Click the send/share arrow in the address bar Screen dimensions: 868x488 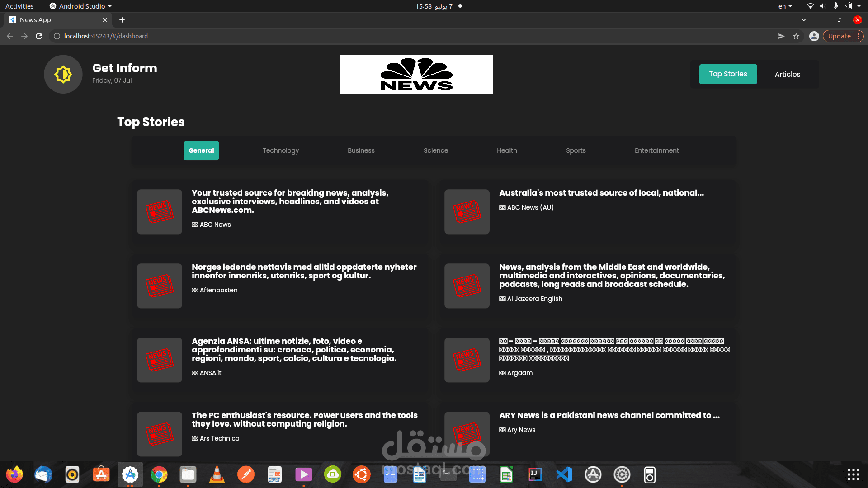coord(781,36)
